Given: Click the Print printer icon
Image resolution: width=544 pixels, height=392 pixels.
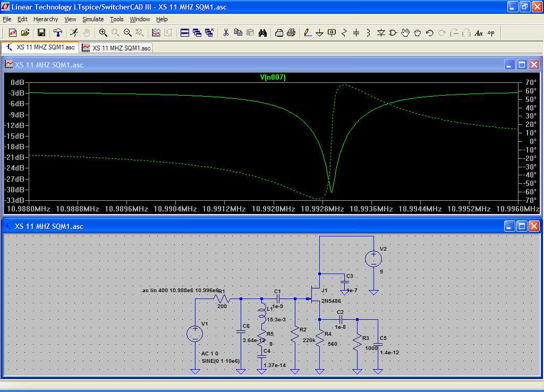Looking at the screenshot, I should pyautogui.click(x=291, y=33).
